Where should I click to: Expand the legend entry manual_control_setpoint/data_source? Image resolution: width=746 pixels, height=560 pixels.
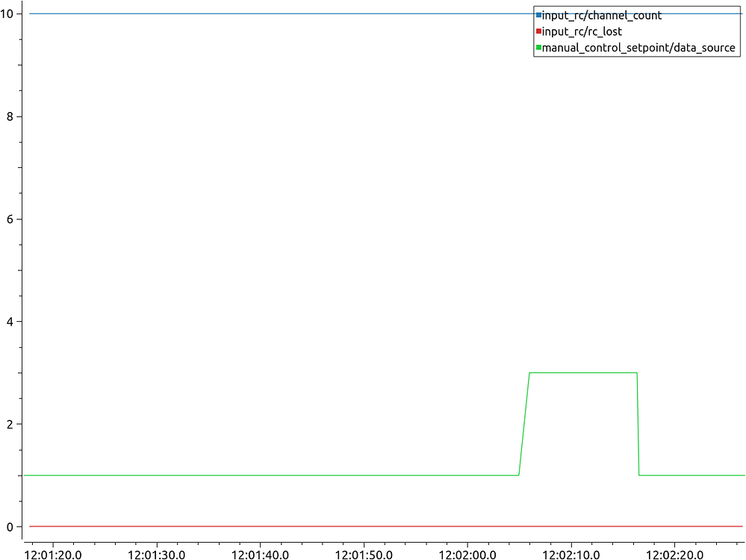pos(638,47)
